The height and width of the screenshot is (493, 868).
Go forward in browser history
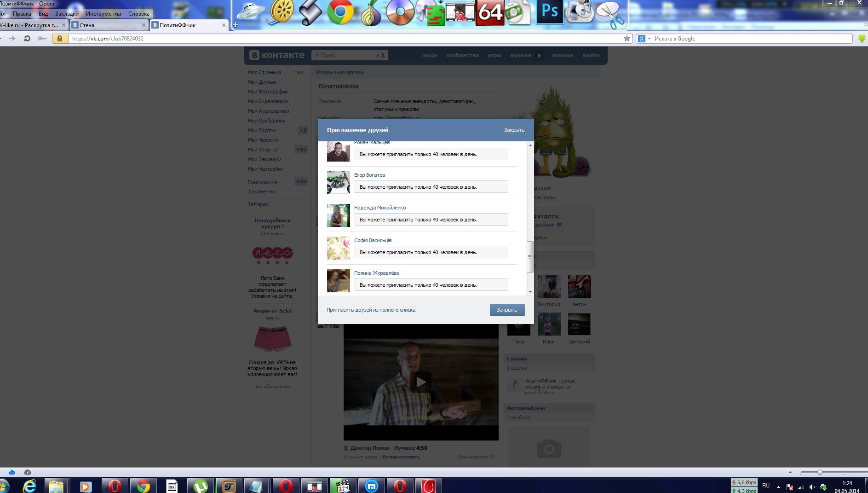(x=12, y=39)
